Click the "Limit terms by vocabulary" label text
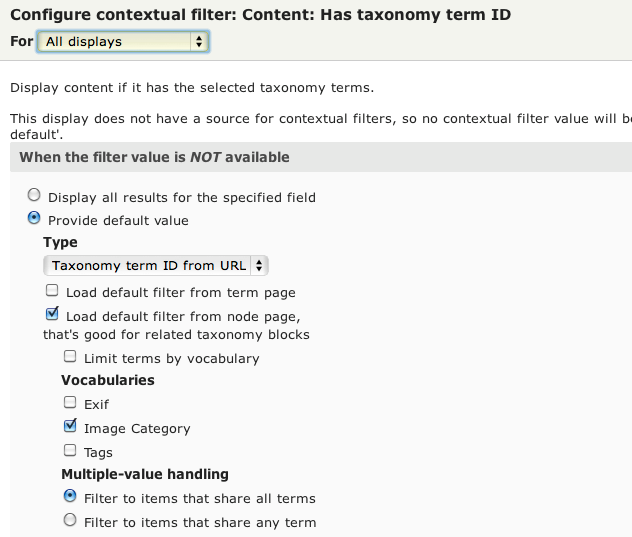The height and width of the screenshot is (537, 632). coord(171,358)
